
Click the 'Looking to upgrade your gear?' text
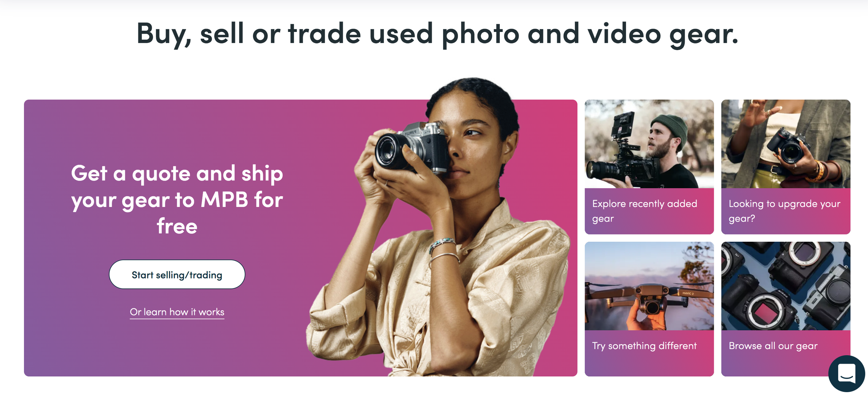[784, 211]
